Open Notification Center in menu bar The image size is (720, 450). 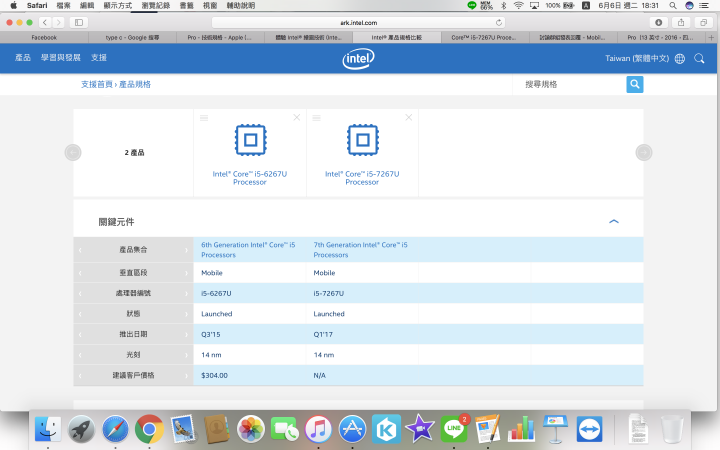pos(704,6)
